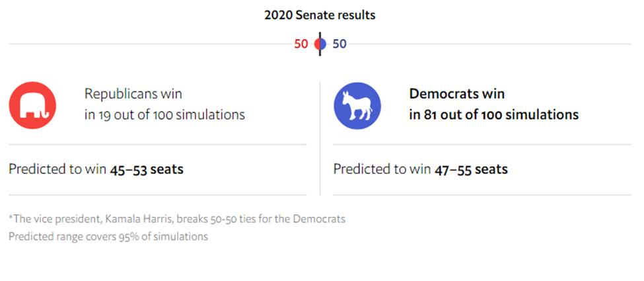Click "in 19 out of 100 simulations"
Screen dimensions: 644x281
[164, 115]
